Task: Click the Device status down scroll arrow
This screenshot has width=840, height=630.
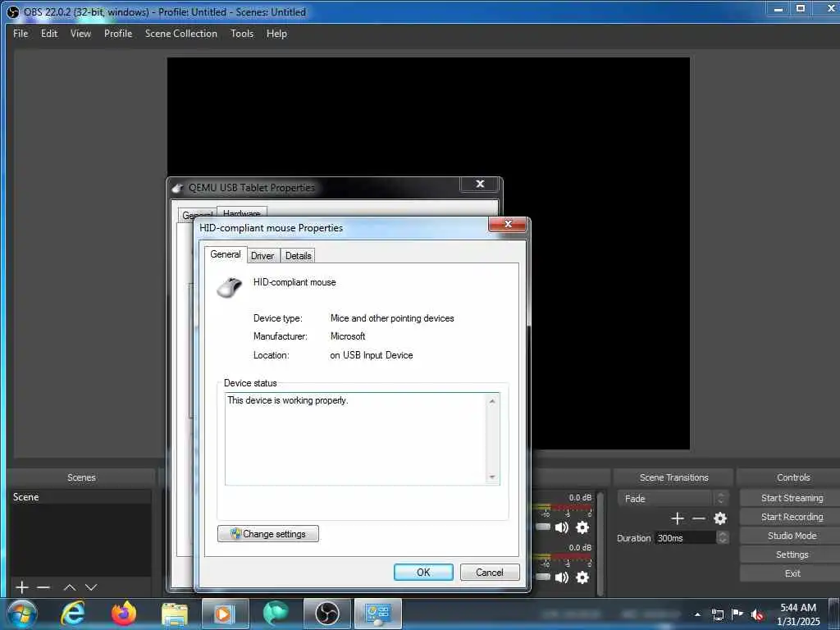Action: click(x=492, y=477)
